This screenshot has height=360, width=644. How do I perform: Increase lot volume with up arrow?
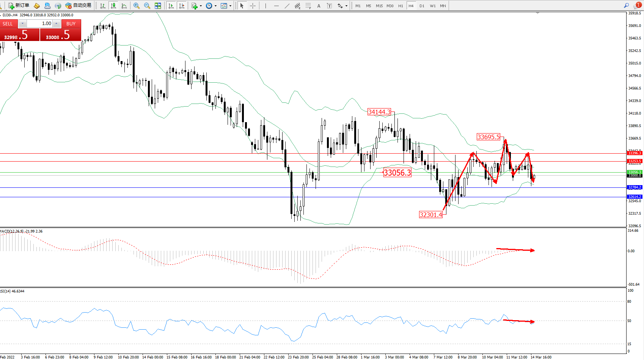[x=57, y=24]
